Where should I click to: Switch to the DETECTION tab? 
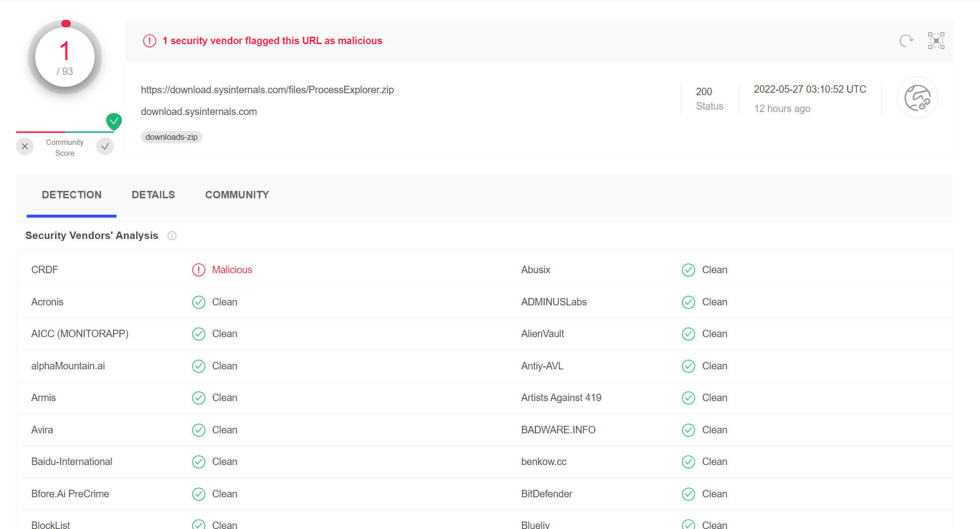[72, 195]
